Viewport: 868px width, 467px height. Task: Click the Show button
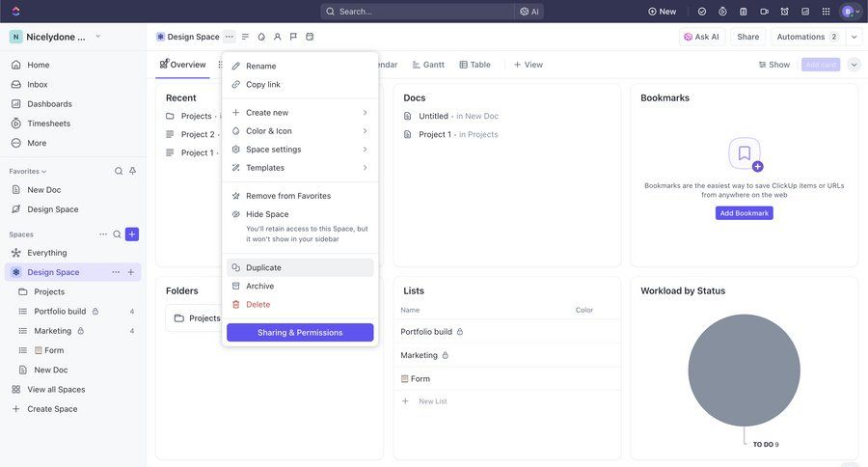coord(773,65)
